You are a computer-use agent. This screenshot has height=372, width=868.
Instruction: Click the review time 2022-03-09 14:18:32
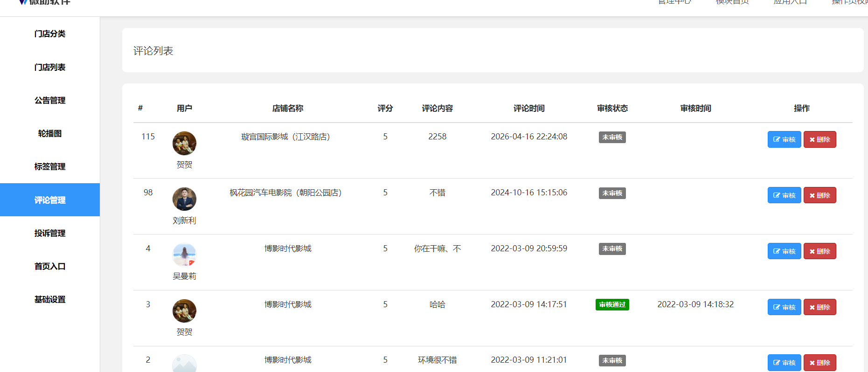coord(695,304)
